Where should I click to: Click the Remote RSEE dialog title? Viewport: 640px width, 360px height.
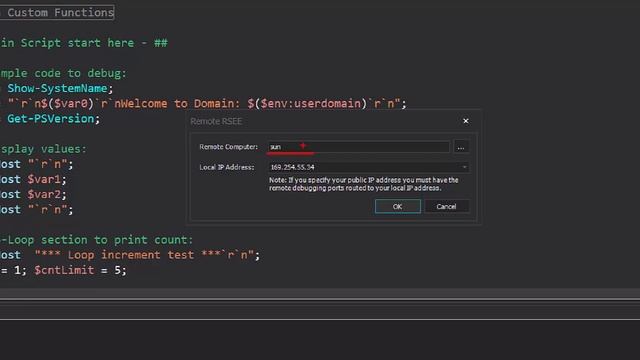(x=216, y=121)
